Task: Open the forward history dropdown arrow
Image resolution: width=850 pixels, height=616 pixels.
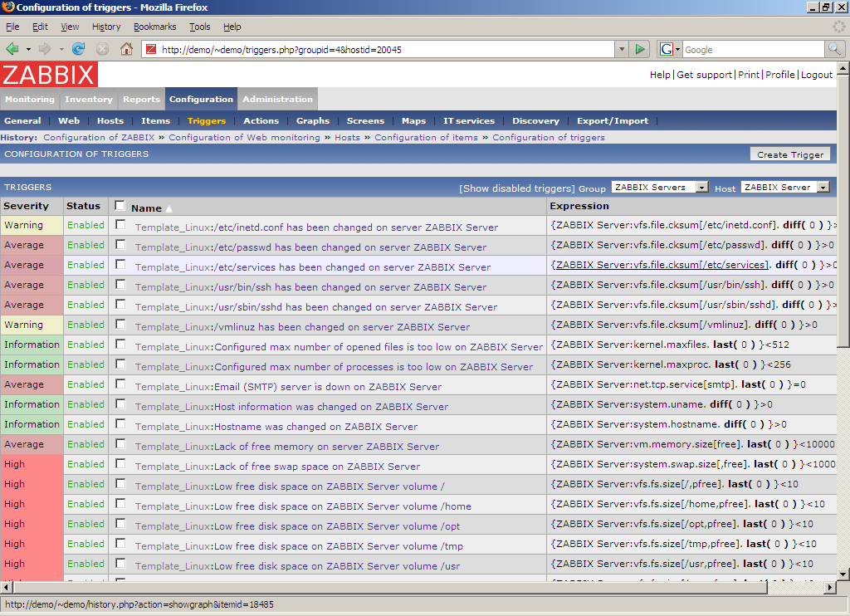Action: pyautogui.click(x=61, y=49)
